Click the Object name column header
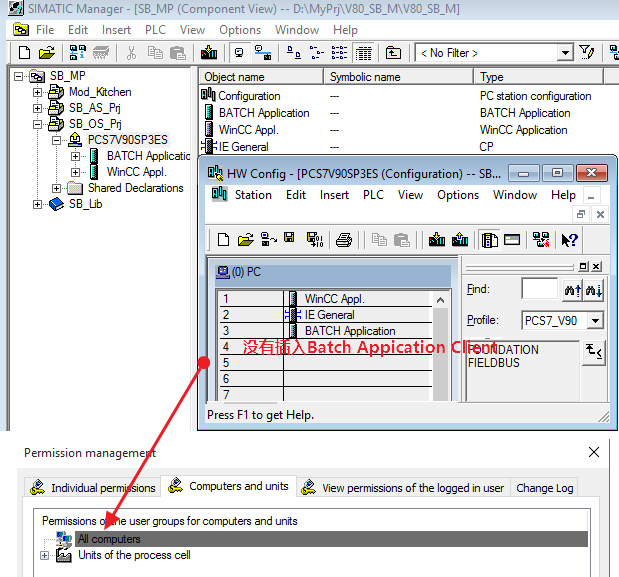The height and width of the screenshot is (577, 619). [x=261, y=77]
